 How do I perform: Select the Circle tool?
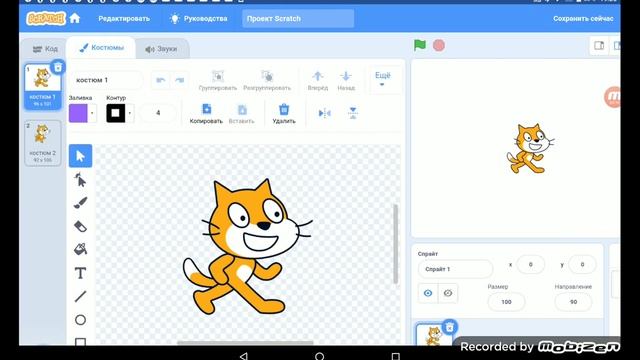pos(80,320)
